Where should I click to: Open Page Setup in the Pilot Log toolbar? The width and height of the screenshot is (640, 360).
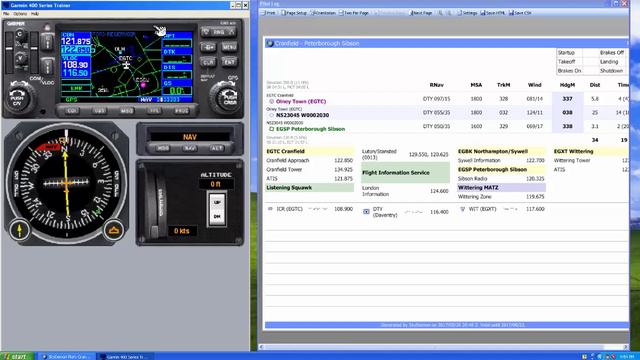(294, 13)
